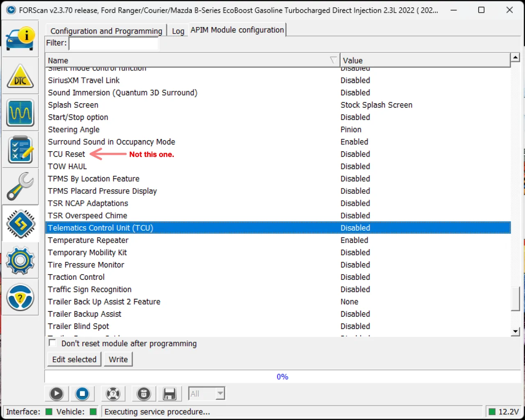The image size is (525, 420).
Task: Open the DTC trouble codes section
Action: (20, 77)
